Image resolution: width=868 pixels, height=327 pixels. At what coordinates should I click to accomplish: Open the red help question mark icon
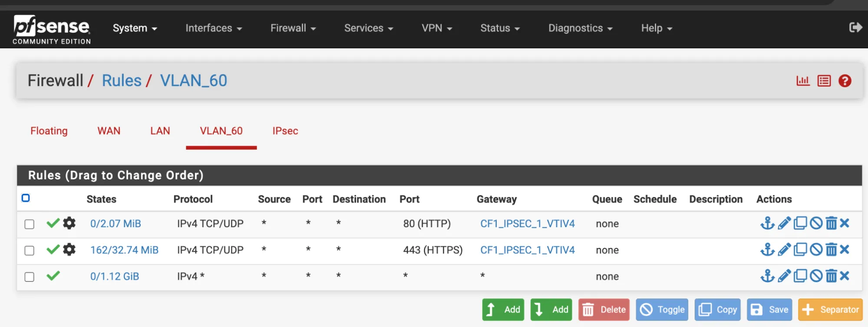[845, 81]
